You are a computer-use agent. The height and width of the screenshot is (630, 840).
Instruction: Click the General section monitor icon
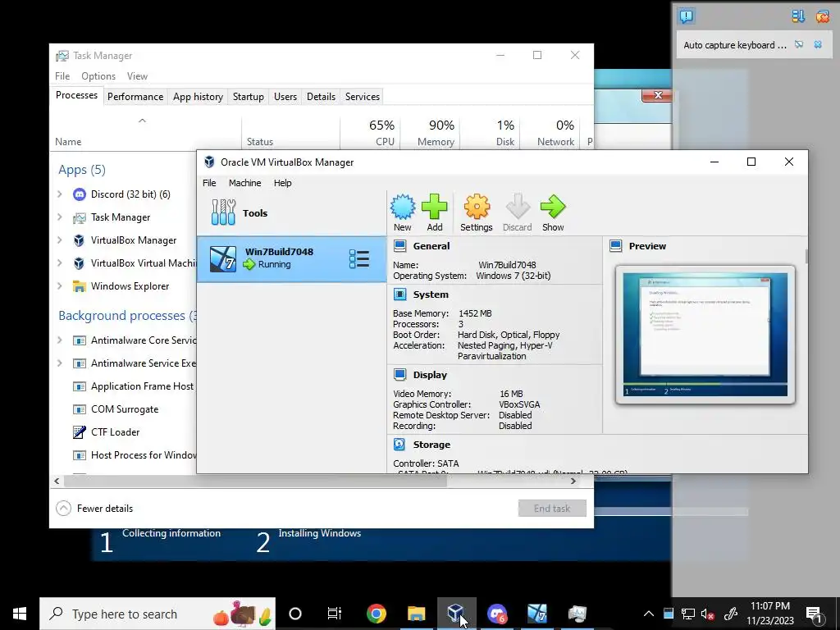tap(399, 246)
